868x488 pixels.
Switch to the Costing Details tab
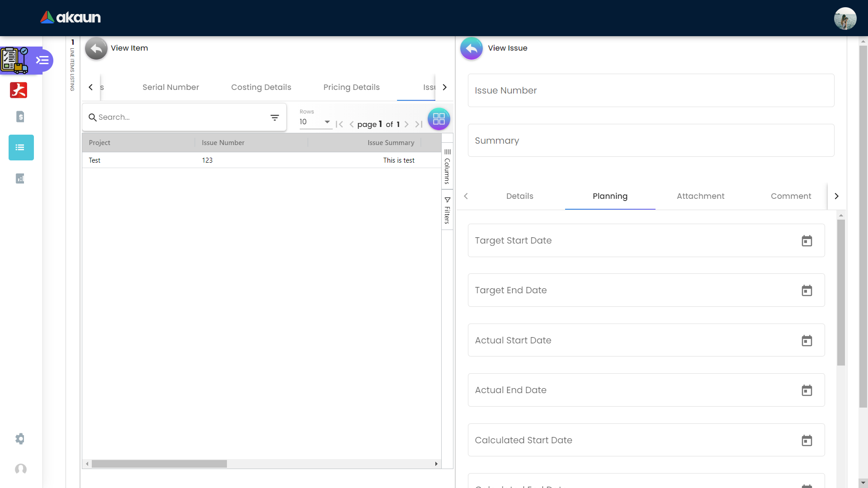(x=261, y=87)
